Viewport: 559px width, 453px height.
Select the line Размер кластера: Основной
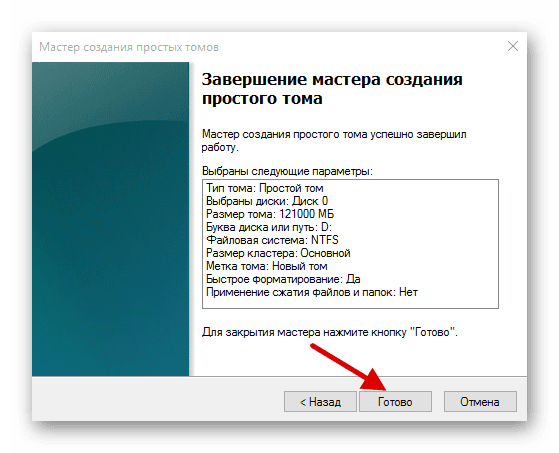coord(278,253)
